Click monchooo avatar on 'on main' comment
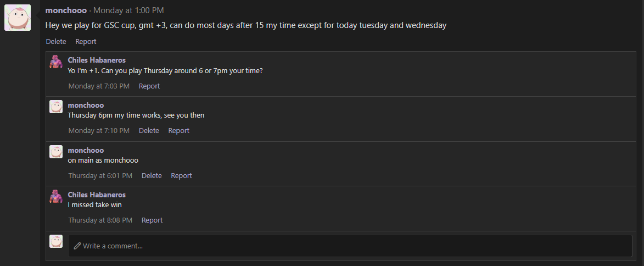Image resolution: width=644 pixels, height=266 pixels. coord(56,152)
